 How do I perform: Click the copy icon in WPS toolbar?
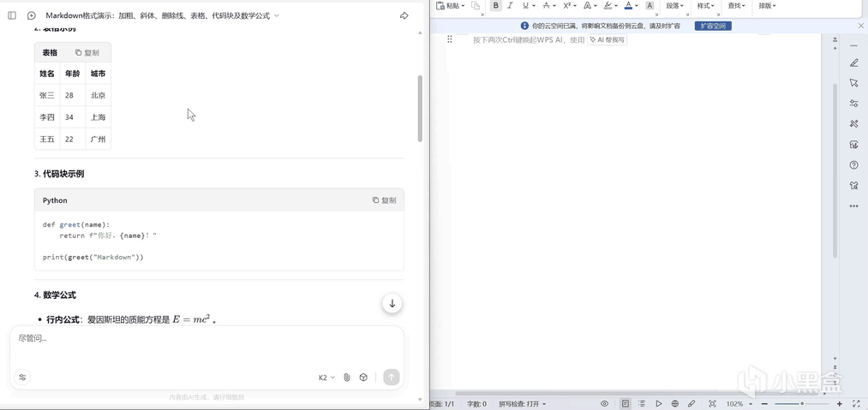[476, 5]
